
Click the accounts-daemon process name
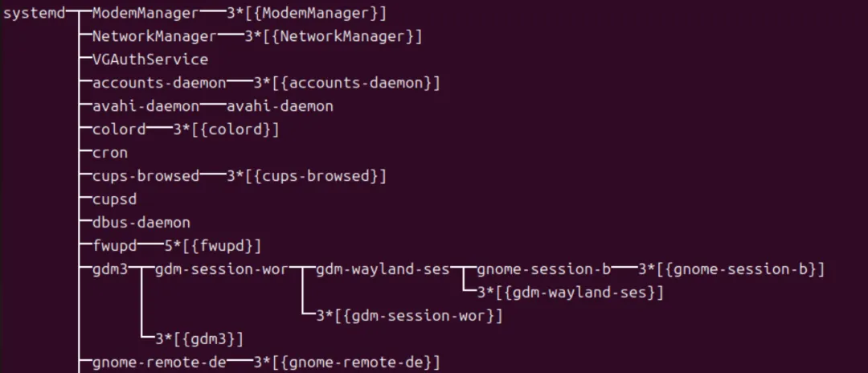[159, 84]
